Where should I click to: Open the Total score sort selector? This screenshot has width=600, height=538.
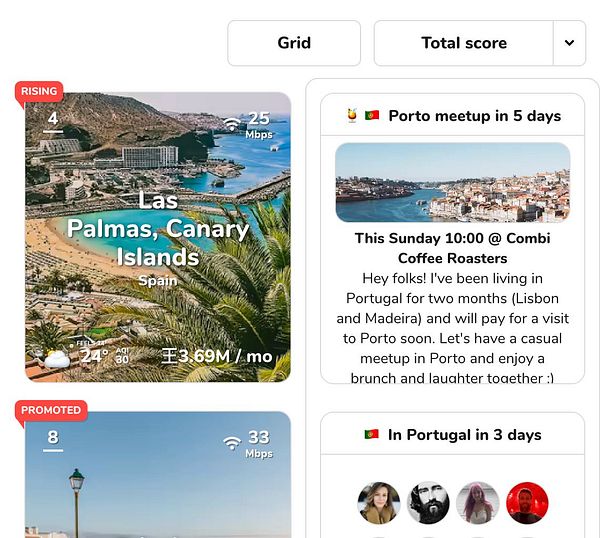pos(464,43)
